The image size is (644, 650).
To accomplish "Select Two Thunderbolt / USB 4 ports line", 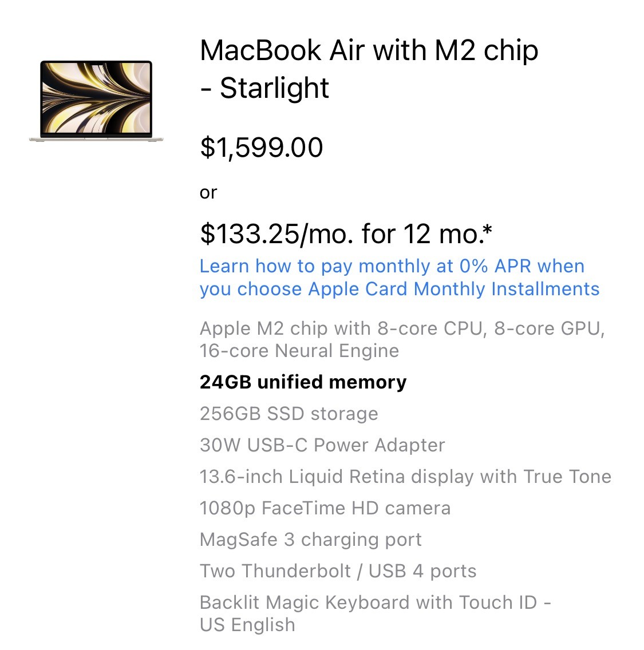I will tap(338, 571).
